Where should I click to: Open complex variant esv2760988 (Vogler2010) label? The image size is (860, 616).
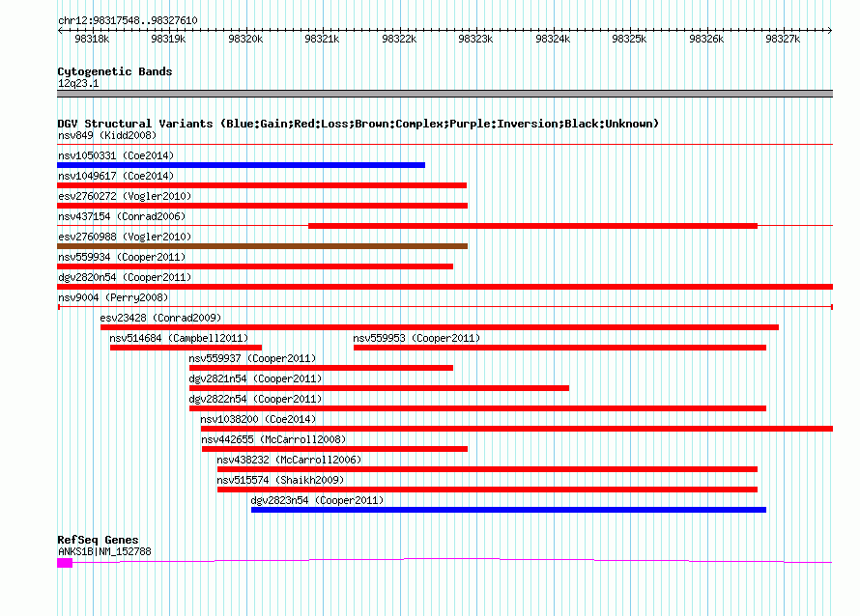pyautogui.click(x=125, y=237)
